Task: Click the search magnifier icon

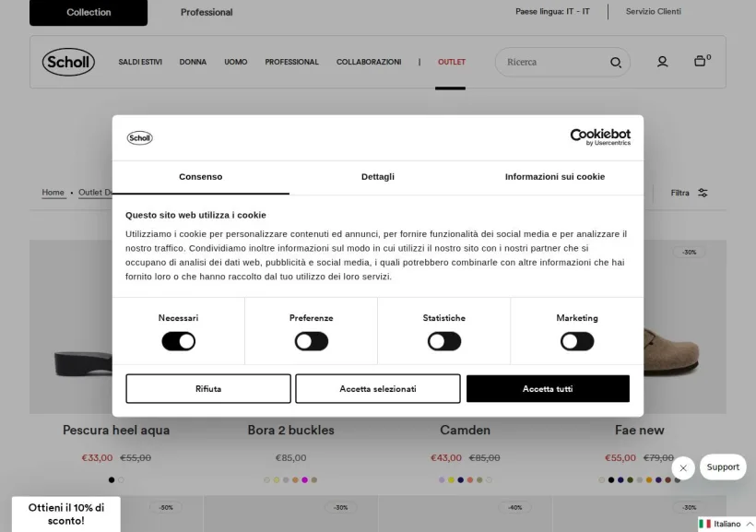Action: tap(615, 62)
